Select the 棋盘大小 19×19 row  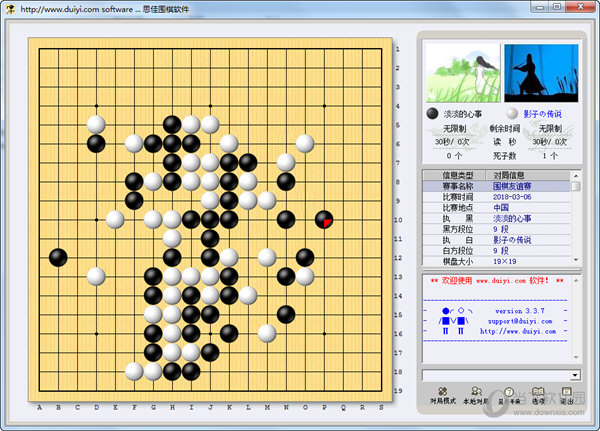[x=497, y=261]
